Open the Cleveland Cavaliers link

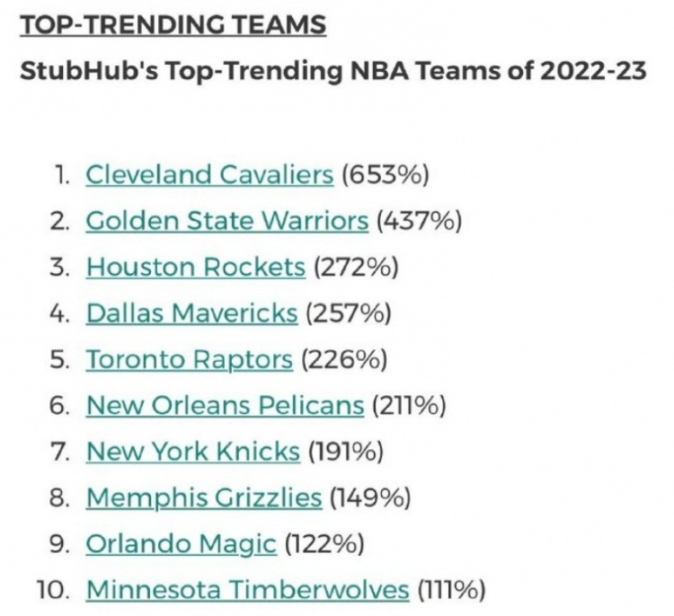coord(209,175)
